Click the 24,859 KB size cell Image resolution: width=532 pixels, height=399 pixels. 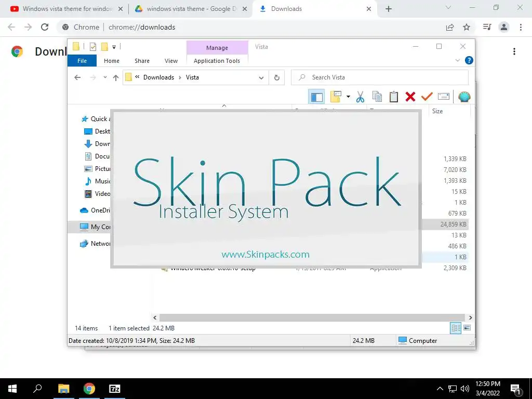pos(453,224)
